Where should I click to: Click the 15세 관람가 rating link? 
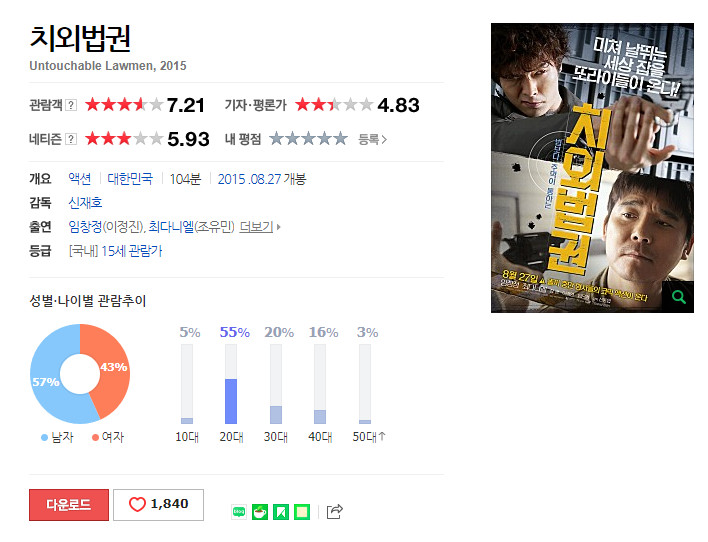(131, 251)
